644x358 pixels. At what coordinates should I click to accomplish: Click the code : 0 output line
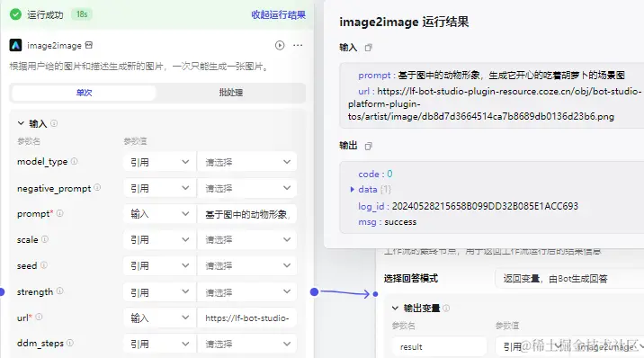coord(375,174)
